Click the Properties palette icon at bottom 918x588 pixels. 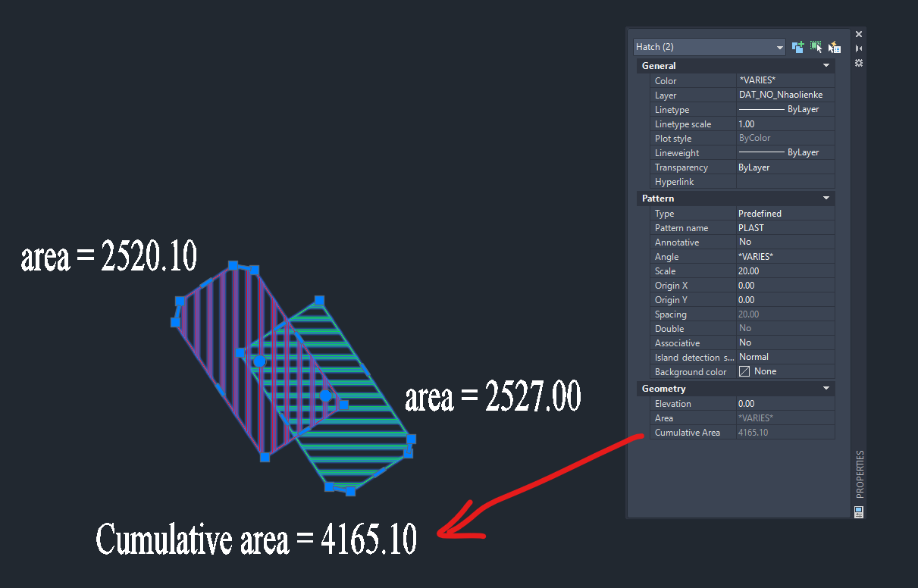859,512
